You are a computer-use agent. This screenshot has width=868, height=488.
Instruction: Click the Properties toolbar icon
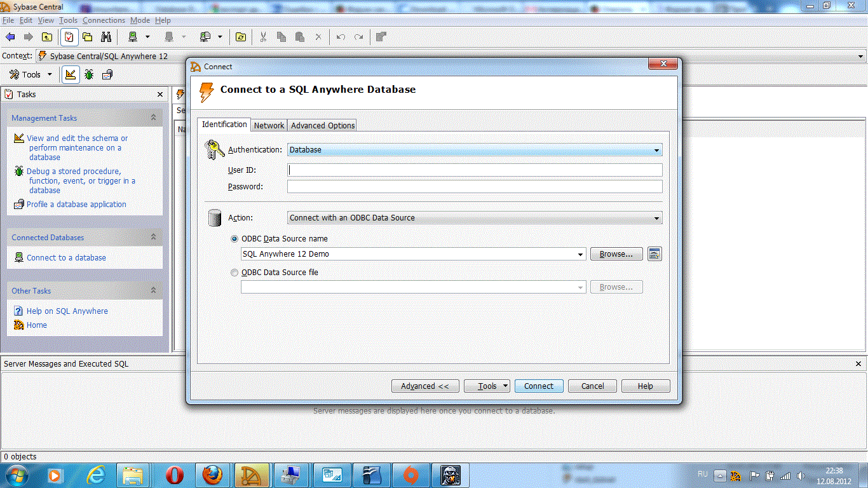click(381, 37)
